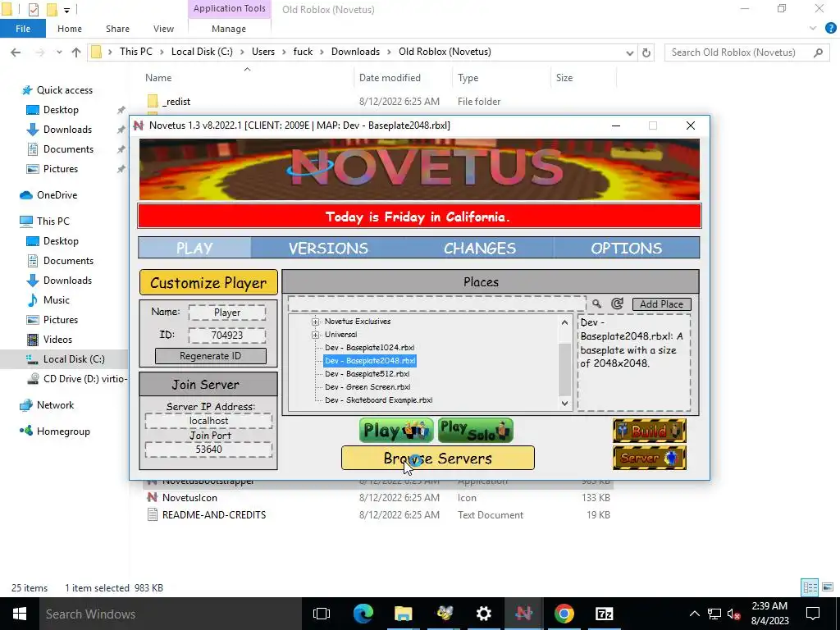Screen dimensions: 840x630
Task: Open recent locations dropdown in Explorer
Action: [59, 52]
